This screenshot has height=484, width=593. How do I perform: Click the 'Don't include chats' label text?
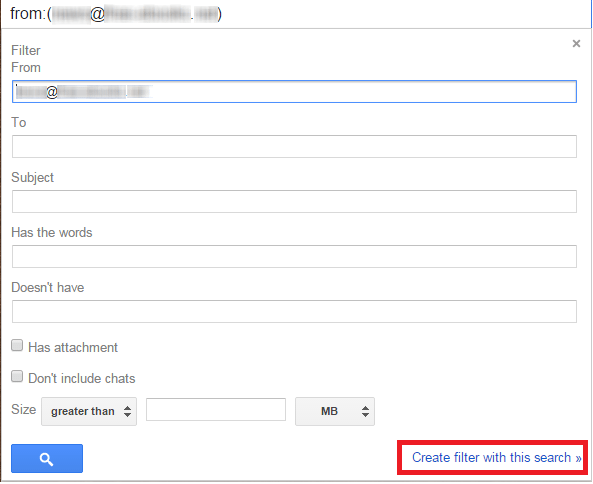tap(82, 379)
